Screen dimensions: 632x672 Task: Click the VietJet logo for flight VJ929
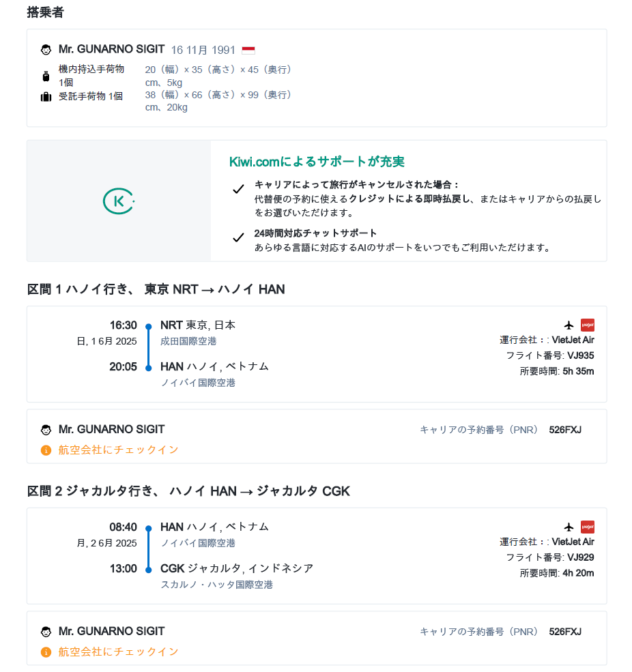click(587, 527)
